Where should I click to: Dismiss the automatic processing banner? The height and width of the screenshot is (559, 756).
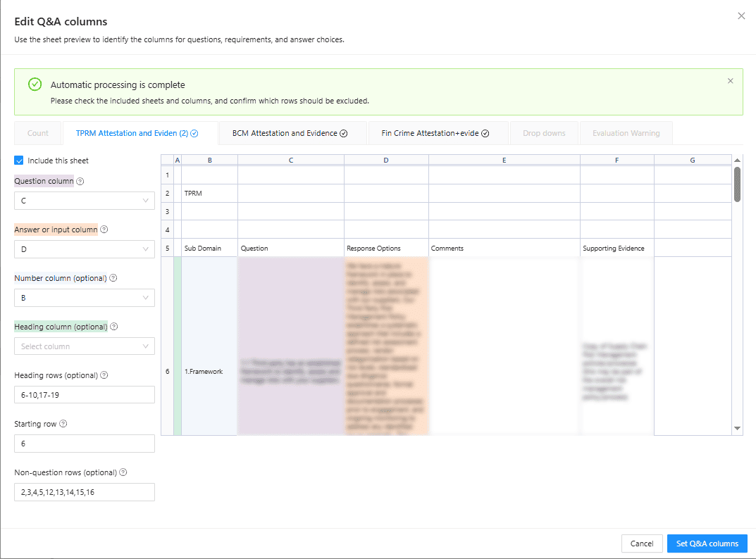tap(730, 80)
